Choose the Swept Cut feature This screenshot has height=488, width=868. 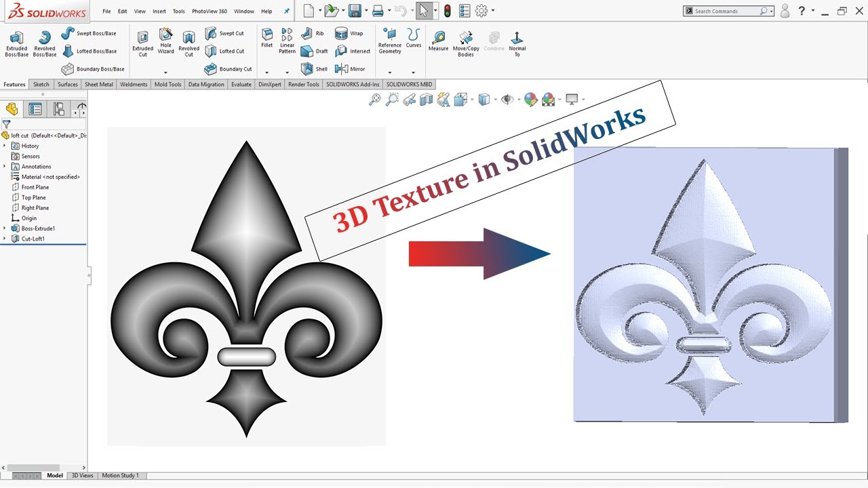coord(224,33)
